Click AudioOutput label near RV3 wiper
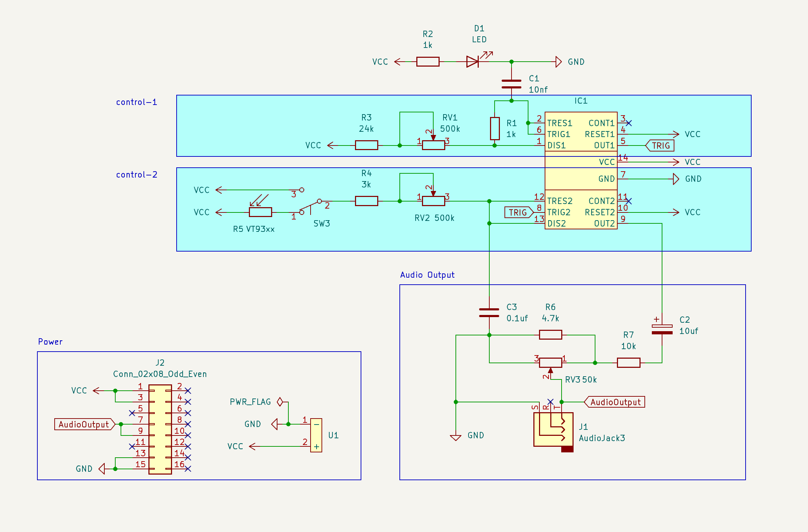Viewport: 808px width, 532px height. (x=614, y=402)
